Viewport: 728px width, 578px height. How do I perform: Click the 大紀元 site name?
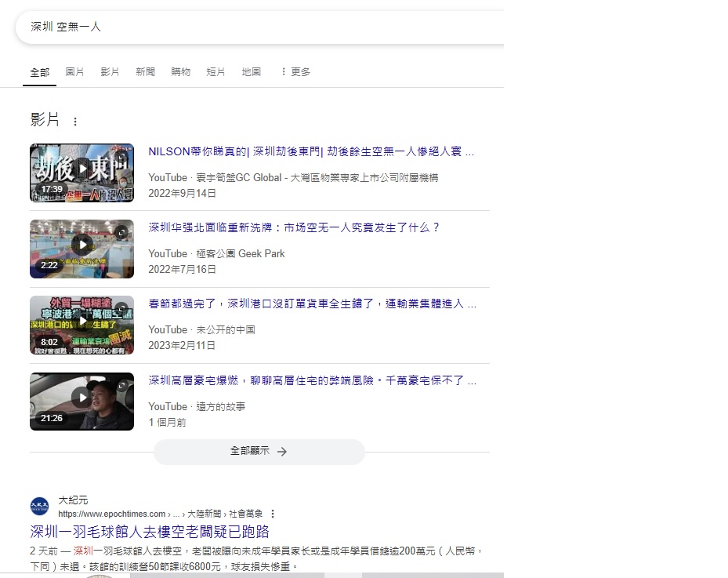(x=73, y=500)
